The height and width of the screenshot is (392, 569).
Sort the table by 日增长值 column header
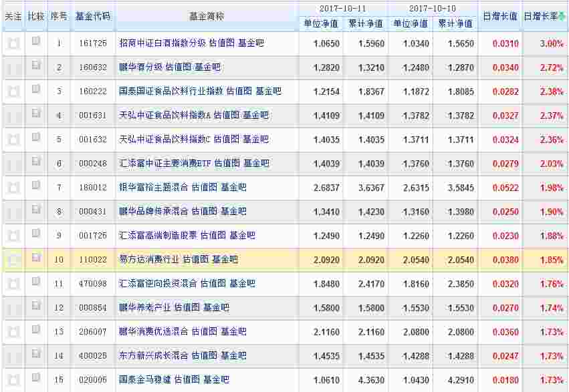click(500, 16)
